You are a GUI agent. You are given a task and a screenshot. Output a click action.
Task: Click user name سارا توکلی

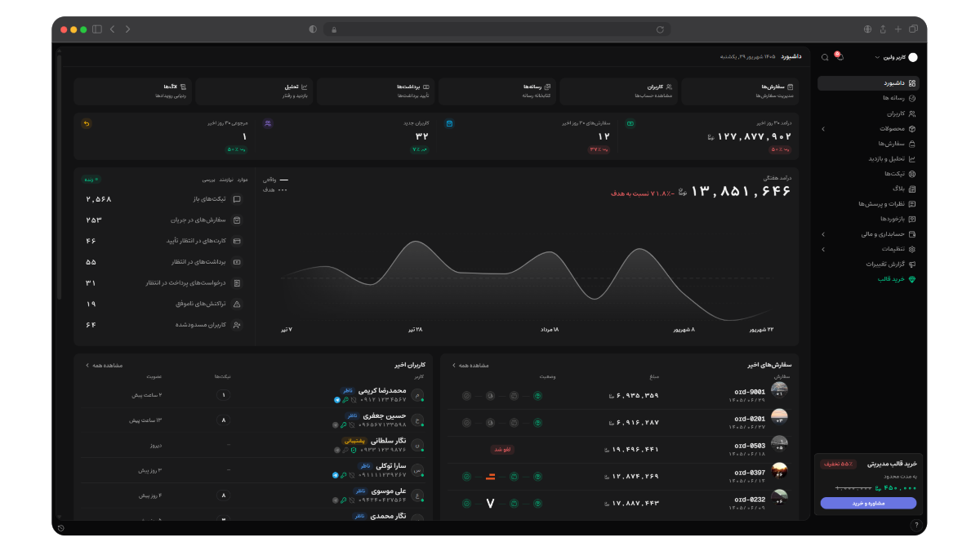tap(390, 466)
